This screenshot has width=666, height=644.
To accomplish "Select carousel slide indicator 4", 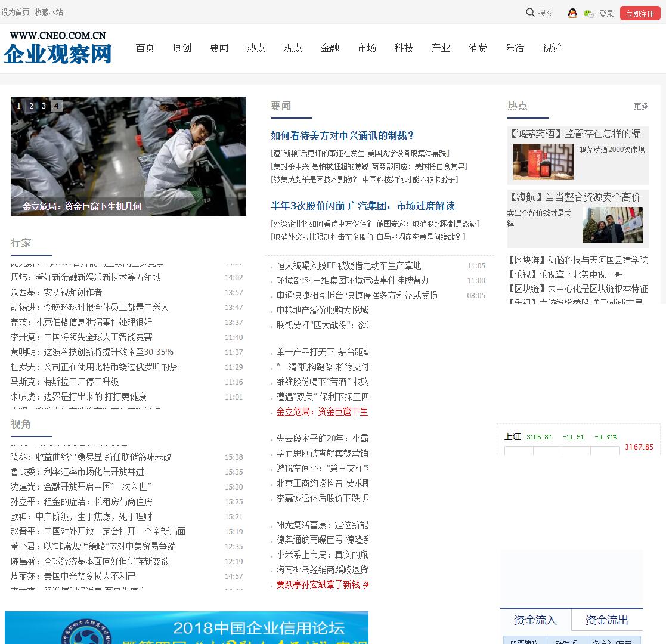I will [57, 106].
